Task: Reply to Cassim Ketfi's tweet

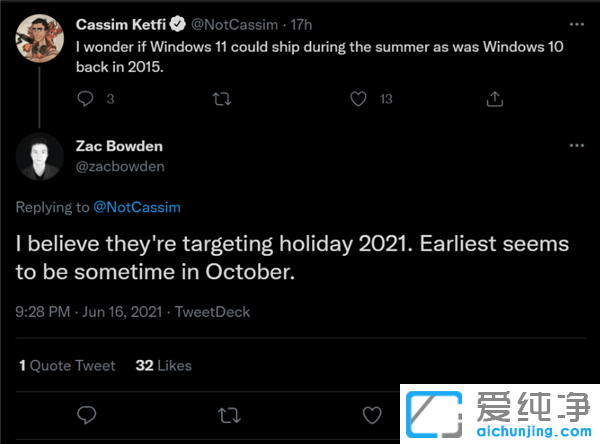Action: pos(85,98)
